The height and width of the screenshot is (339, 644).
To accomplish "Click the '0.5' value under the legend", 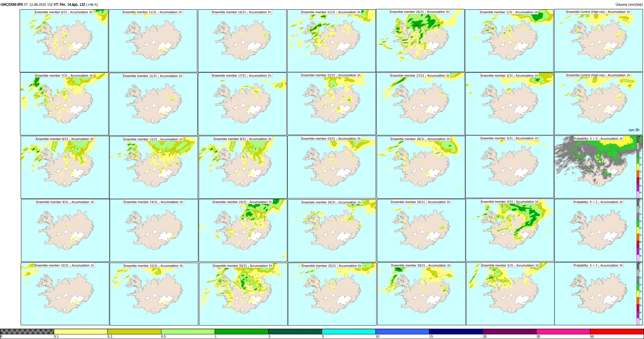I will click(163, 337).
